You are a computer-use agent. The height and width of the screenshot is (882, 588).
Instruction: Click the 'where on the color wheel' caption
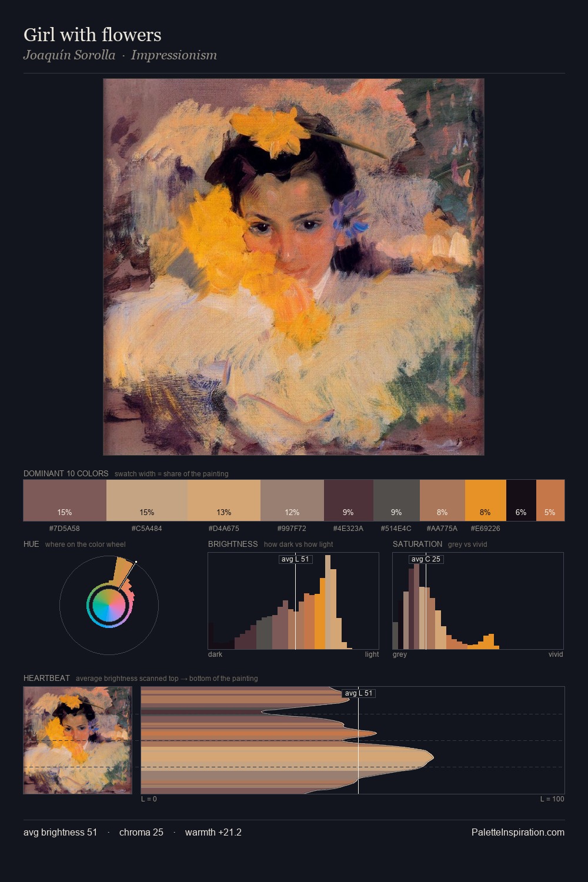coord(85,544)
